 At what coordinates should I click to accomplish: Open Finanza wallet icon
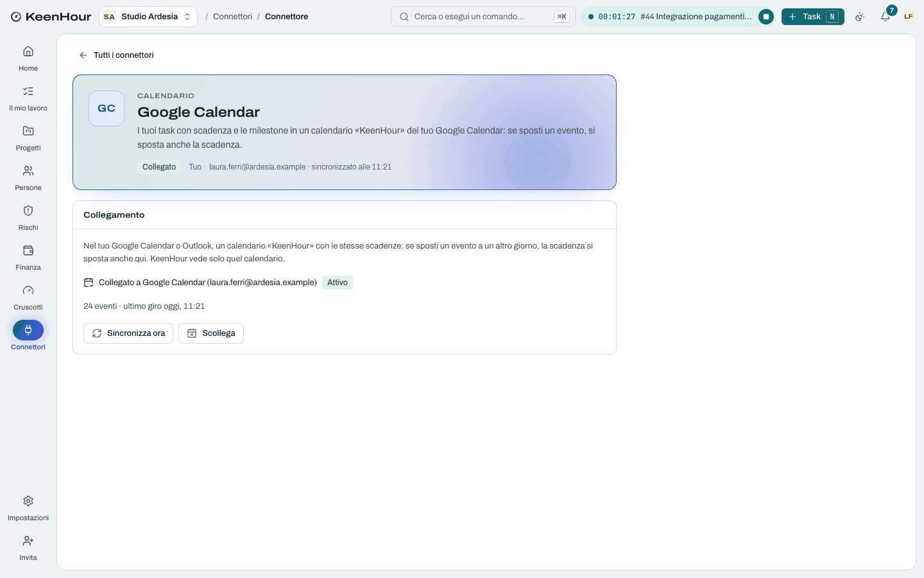28,250
